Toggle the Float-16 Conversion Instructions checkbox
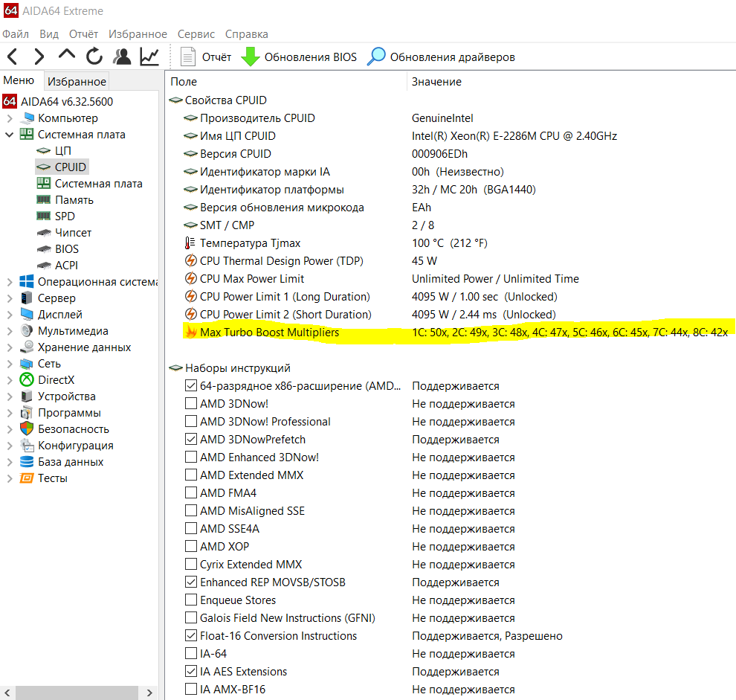 pyautogui.click(x=191, y=635)
